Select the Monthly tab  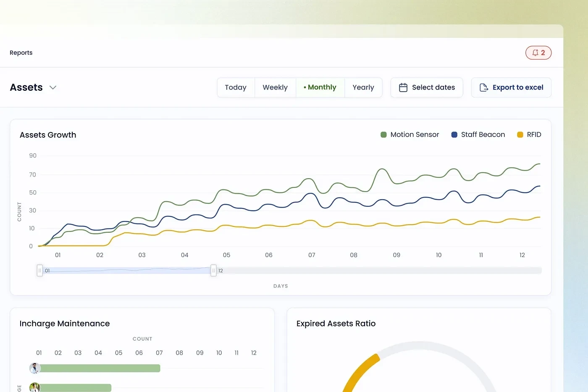(320, 87)
